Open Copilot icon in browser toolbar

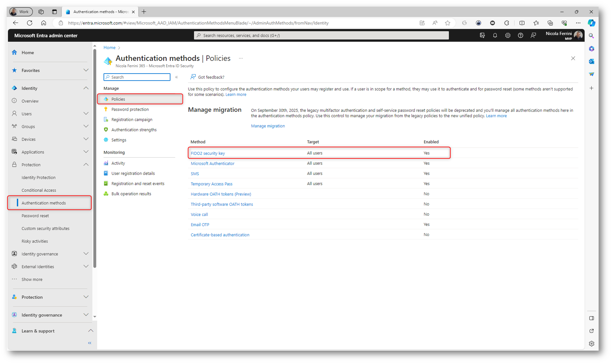coord(591,23)
